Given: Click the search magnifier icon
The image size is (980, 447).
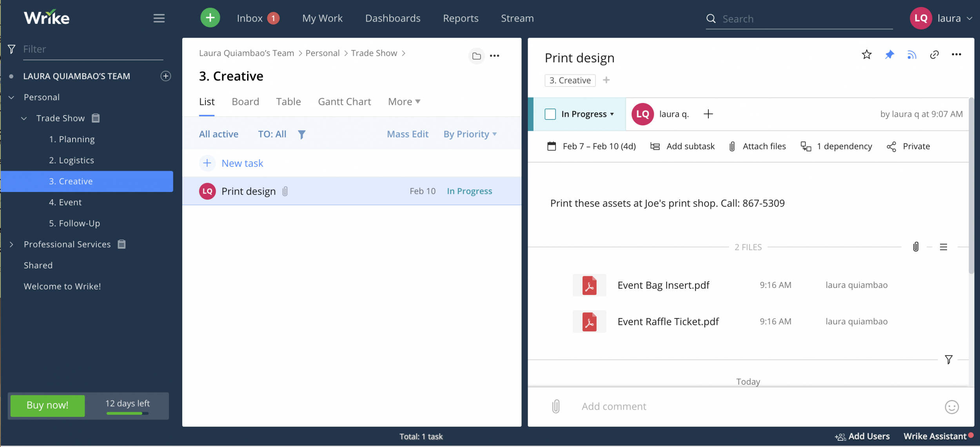Looking at the screenshot, I should pos(711,18).
